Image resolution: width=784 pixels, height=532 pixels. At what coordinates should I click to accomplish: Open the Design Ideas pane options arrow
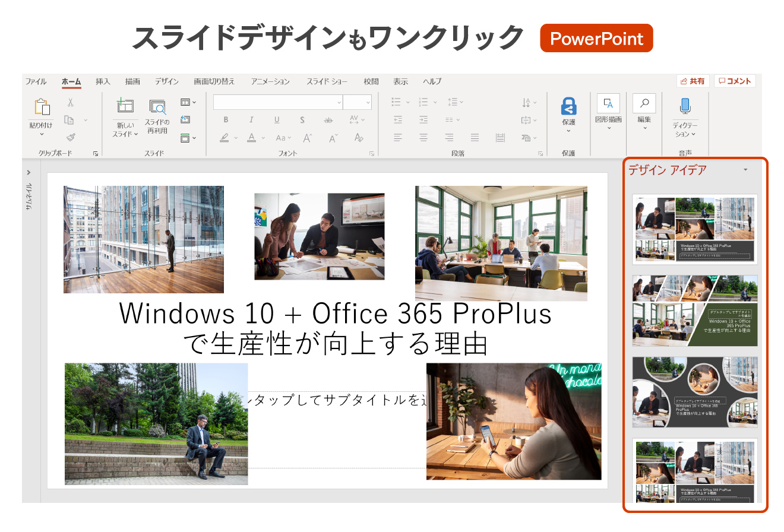coord(745,170)
